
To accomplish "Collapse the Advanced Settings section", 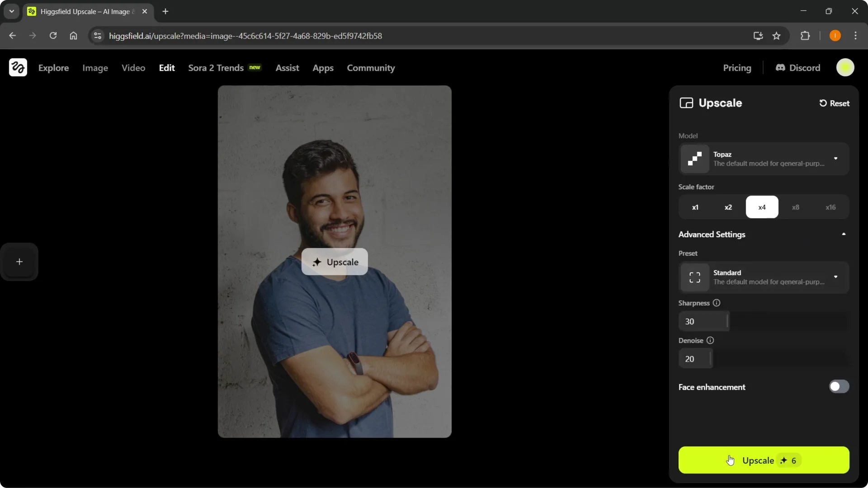I will coord(844,234).
